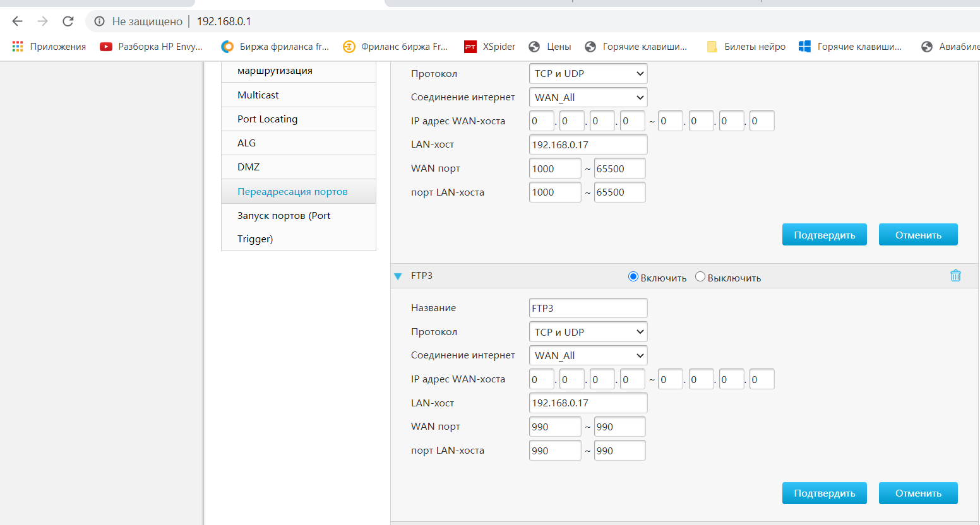Click upper rule LAN port end 65500
The image size is (980, 525).
coord(620,192)
